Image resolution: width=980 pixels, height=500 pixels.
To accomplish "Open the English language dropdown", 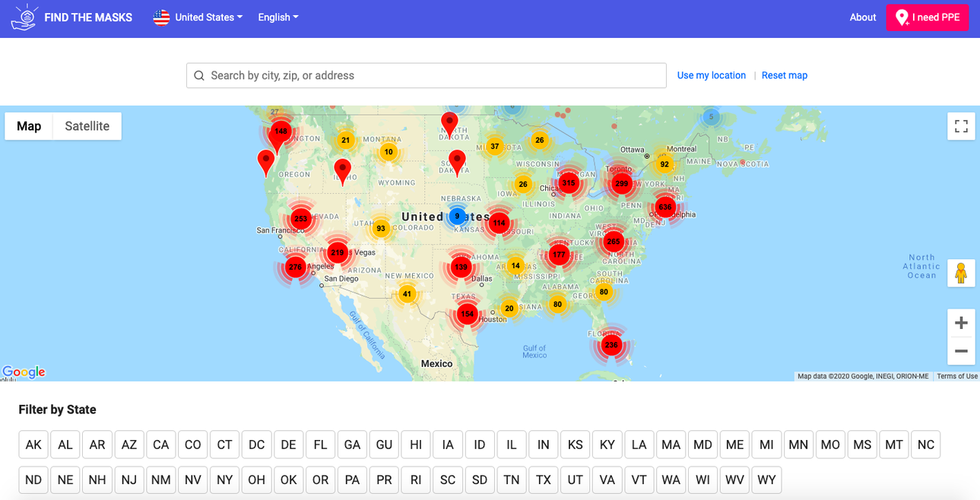I will [x=278, y=17].
